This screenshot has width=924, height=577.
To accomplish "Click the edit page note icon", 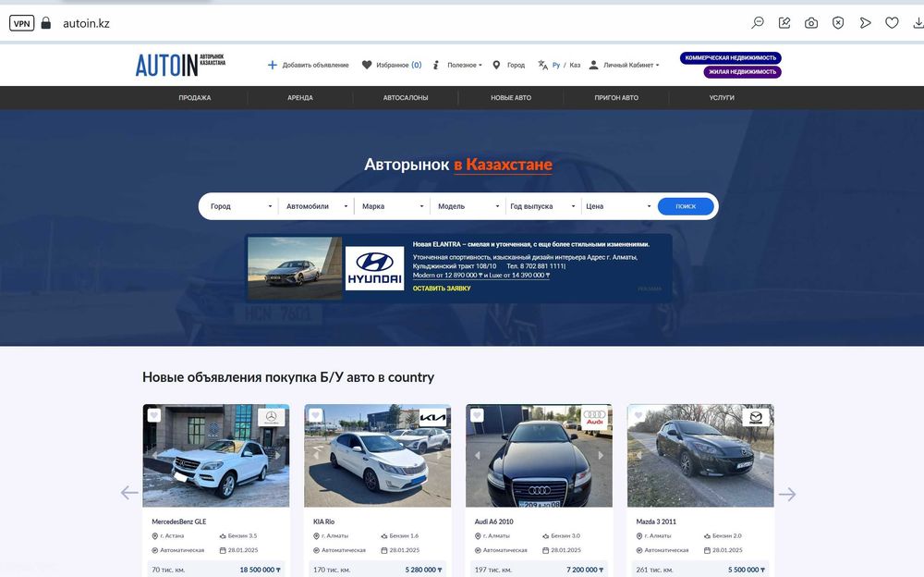I will pos(784,23).
